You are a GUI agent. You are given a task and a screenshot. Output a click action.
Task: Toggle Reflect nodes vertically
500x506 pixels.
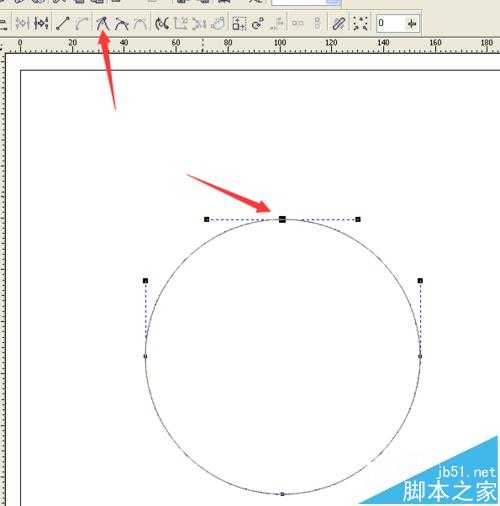point(317,24)
